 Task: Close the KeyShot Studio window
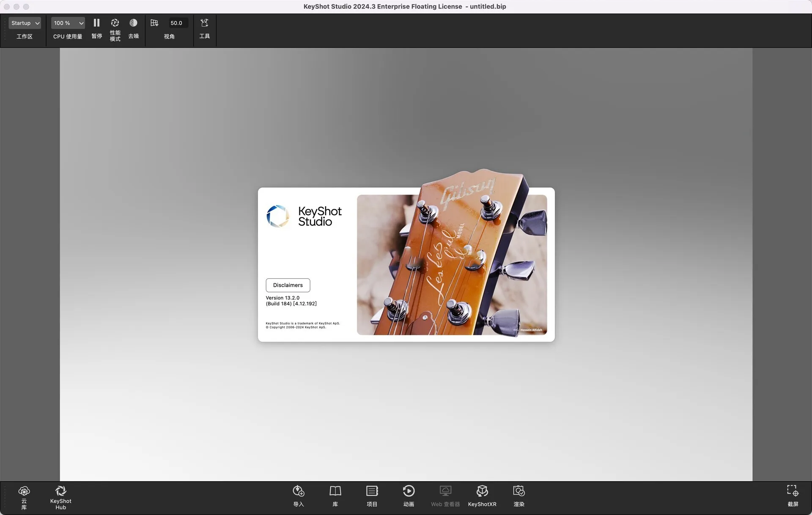pos(7,7)
